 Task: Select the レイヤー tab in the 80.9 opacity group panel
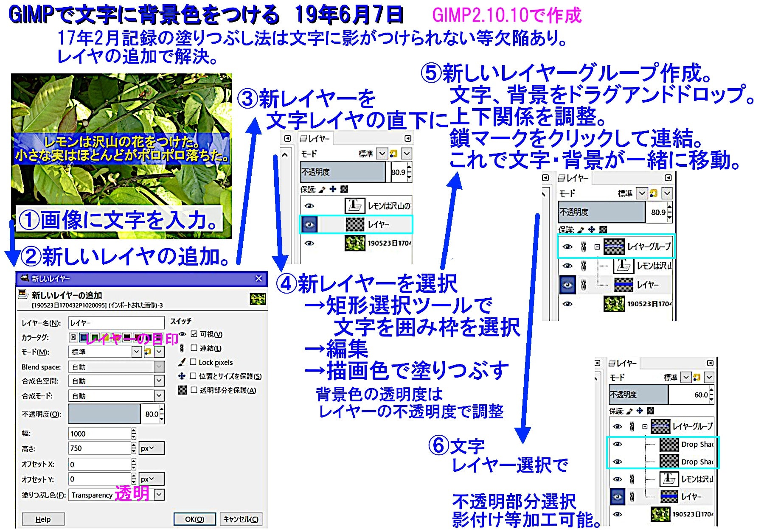(573, 178)
